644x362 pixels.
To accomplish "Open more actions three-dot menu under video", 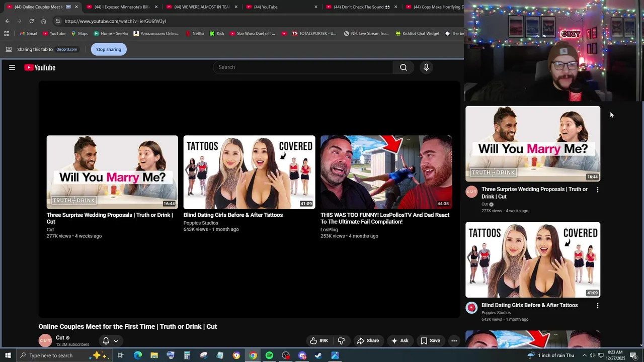I will pyautogui.click(x=454, y=341).
